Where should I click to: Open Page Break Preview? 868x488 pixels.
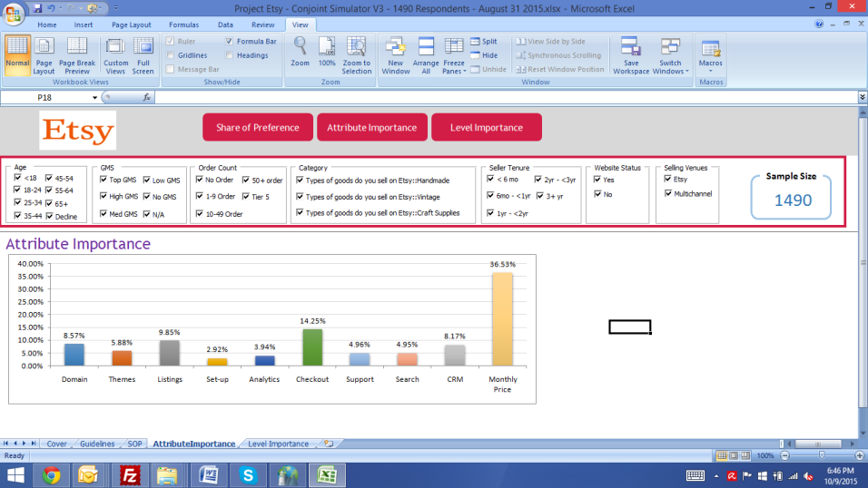point(77,54)
